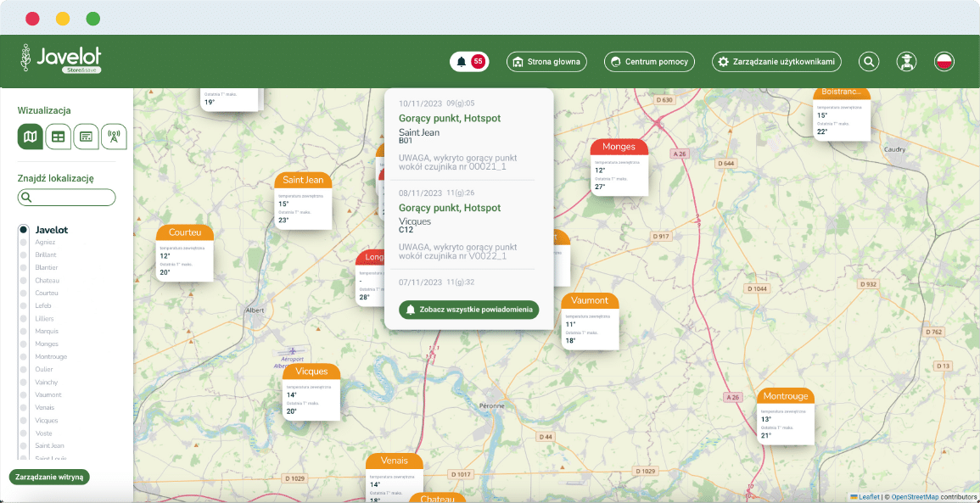
Task: Open the Vicques site card on map
Action: pos(311,391)
